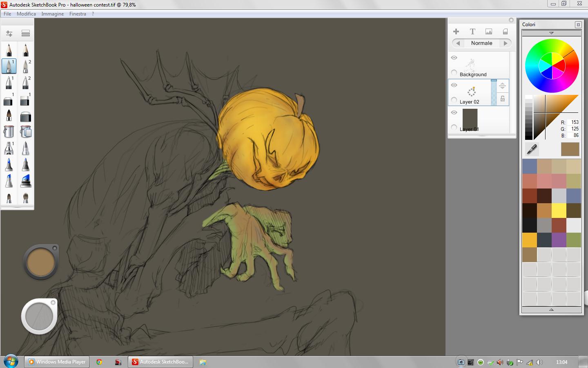Collapse swatches using bottom triangle of Colori panel
This screenshot has width=588, height=368.
[x=551, y=310]
